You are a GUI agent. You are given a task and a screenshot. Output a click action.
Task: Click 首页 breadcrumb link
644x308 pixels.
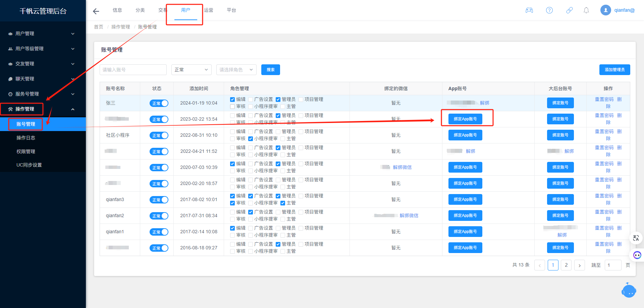pos(99,27)
